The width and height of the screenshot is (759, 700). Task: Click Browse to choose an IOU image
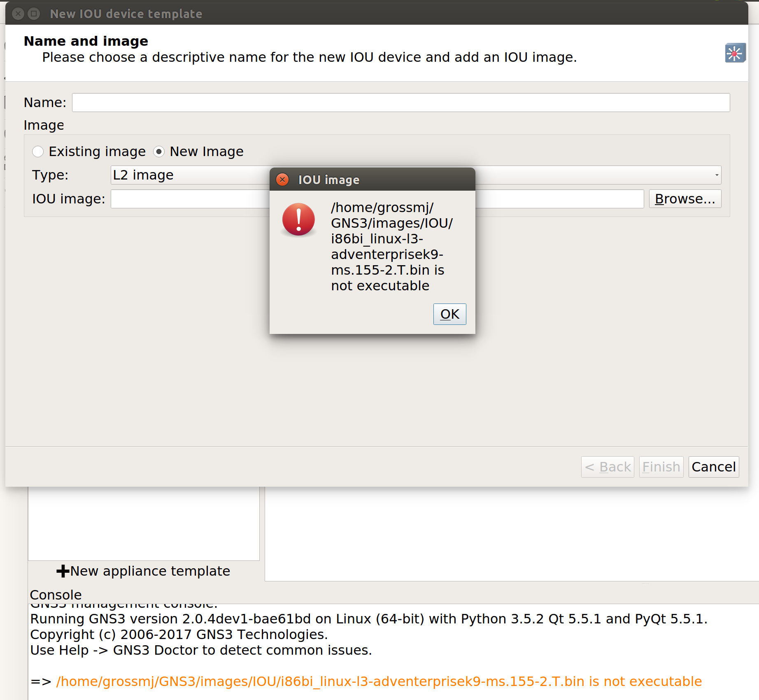(x=684, y=198)
